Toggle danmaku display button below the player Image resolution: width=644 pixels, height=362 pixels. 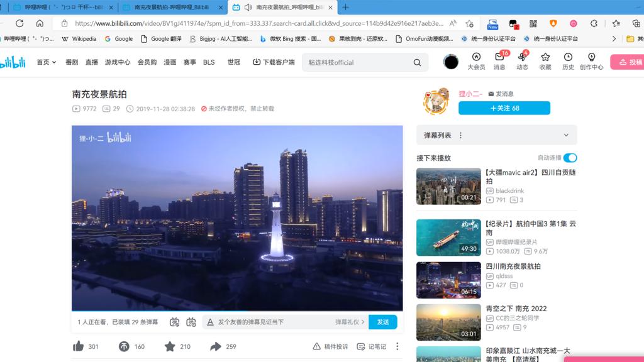click(175, 322)
